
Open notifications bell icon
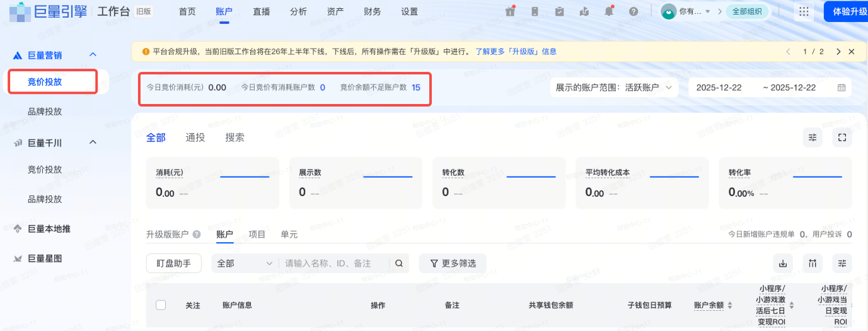[609, 11]
